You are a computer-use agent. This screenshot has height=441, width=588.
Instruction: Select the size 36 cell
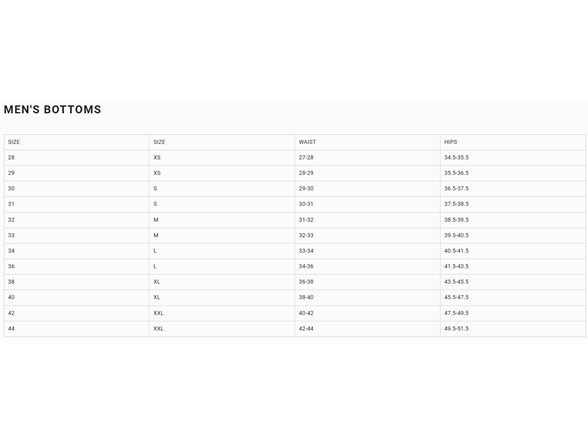click(76, 267)
